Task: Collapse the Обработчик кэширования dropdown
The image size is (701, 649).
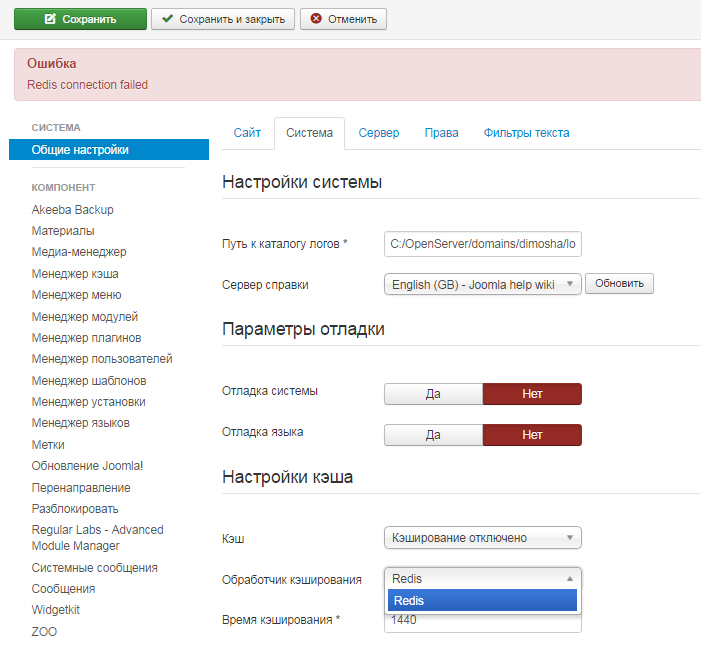Action: pyautogui.click(x=482, y=578)
